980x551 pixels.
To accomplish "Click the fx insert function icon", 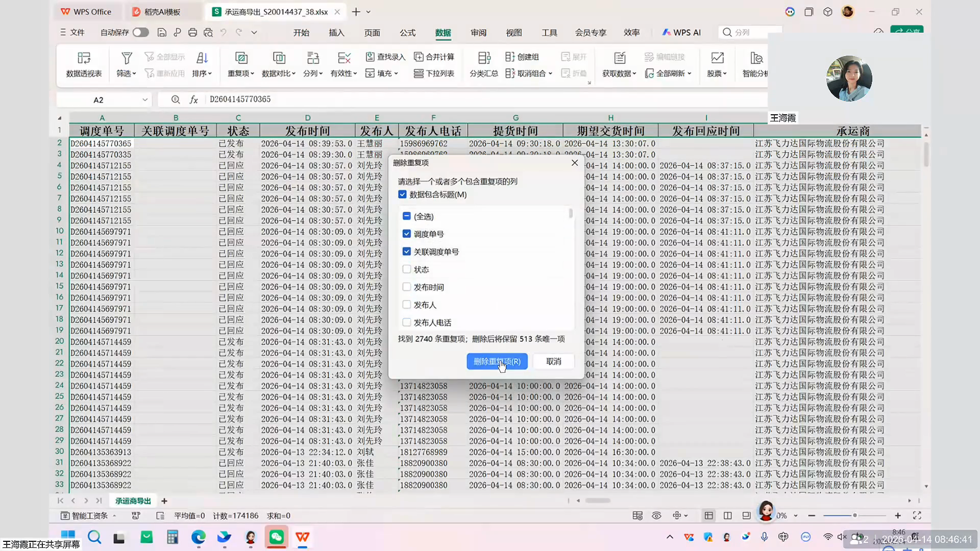I will point(194,100).
